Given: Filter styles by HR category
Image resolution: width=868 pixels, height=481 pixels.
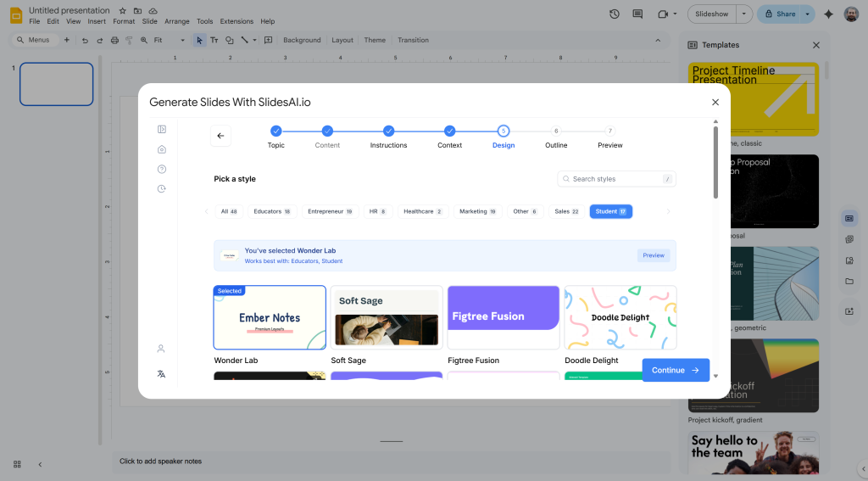Looking at the screenshot, I should click(377, 212).
